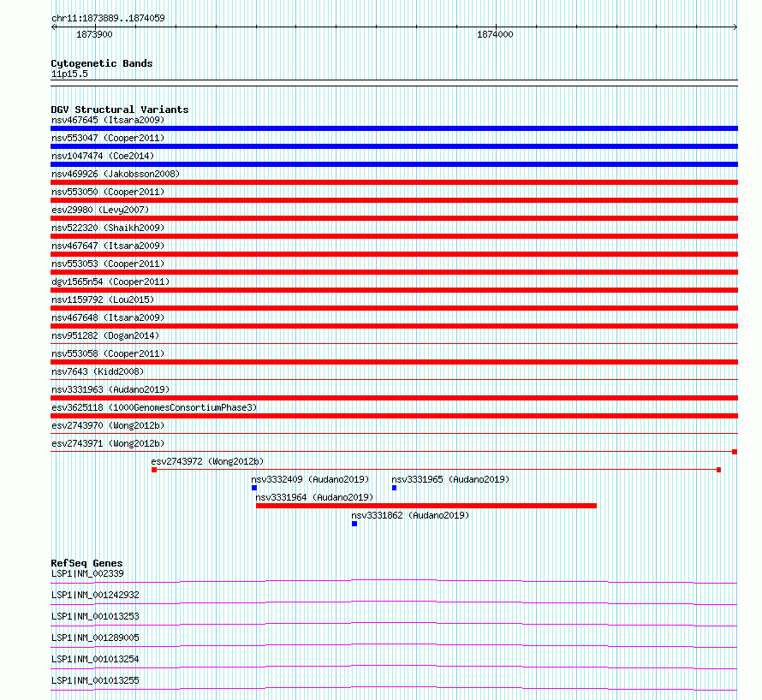The image size is (762, 700).
Task: Click nsv3331862 (Audano2019) label
Action: click(x=410, y=515)
